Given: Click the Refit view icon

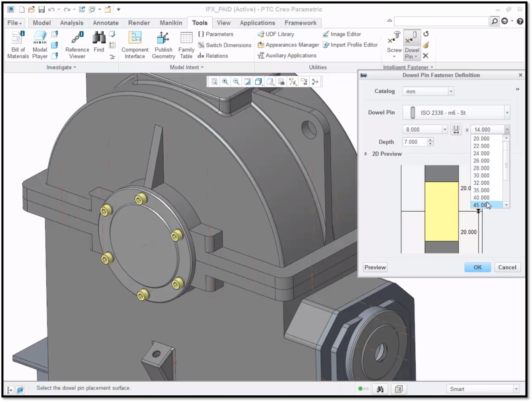Looking at the screenshot, I should (x=214, y=82).
